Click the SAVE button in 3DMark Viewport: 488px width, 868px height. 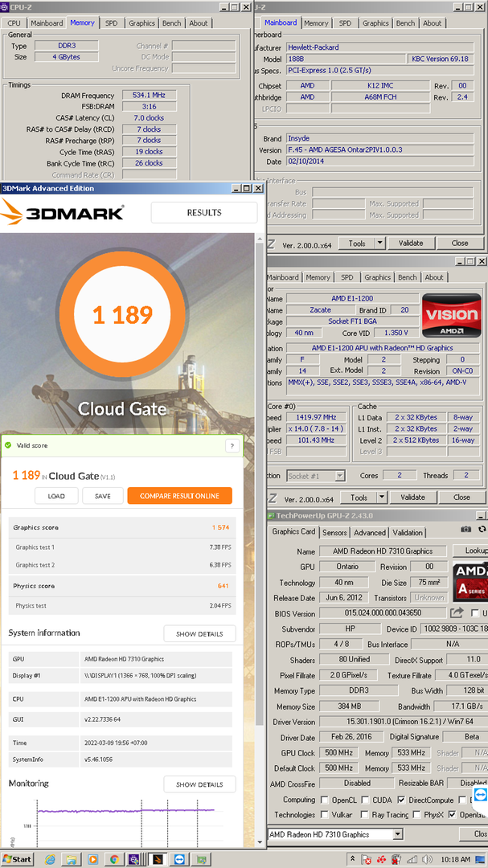(102, 496)
